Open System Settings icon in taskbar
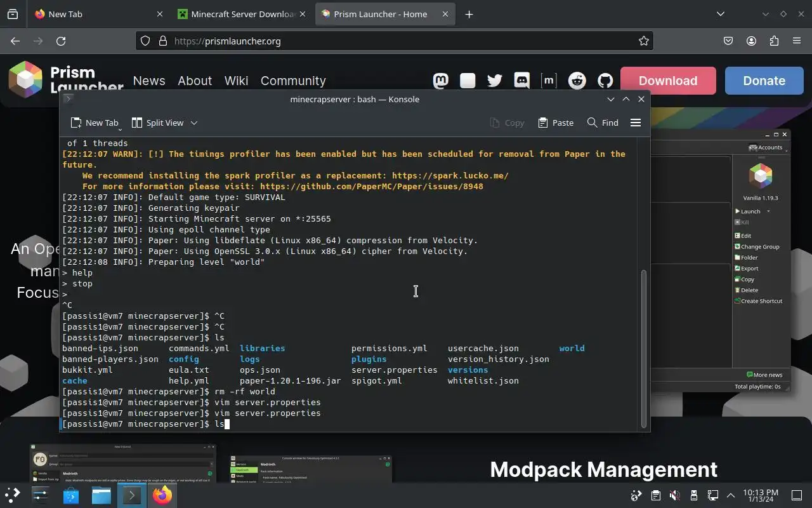The width and height of the screenshot is (812, 508). coord(41,495)
